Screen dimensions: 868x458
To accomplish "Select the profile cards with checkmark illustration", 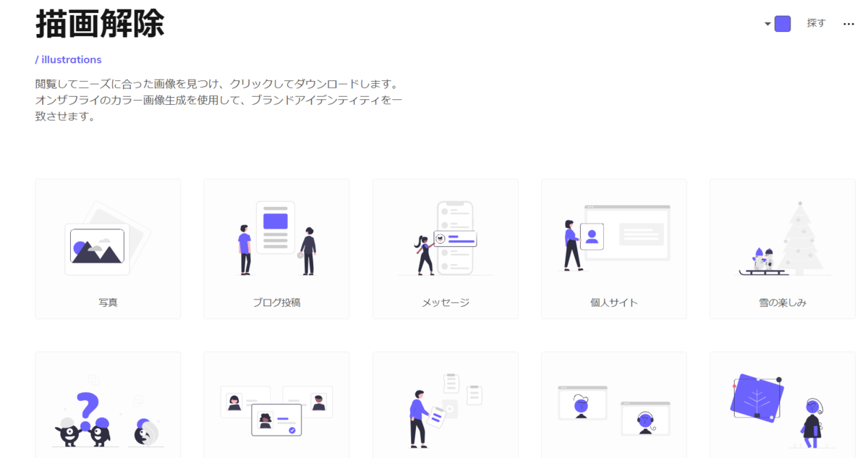I will coord(276,405).
